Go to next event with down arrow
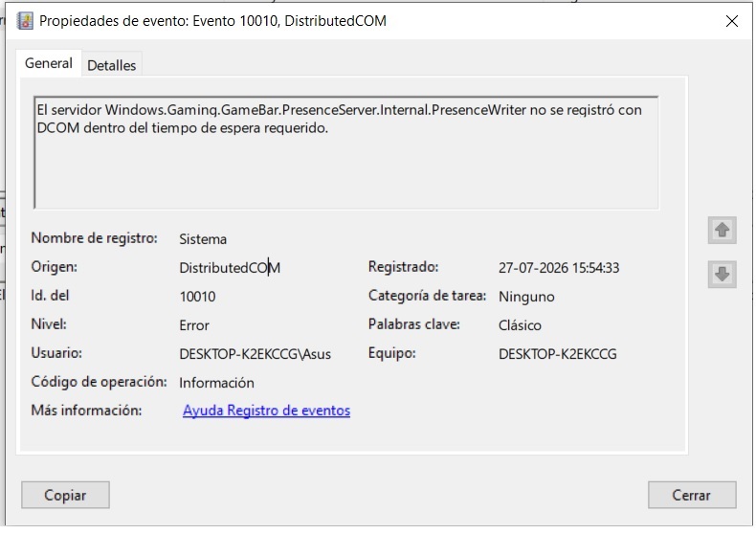This screenshot has height=534, width=756. click(x=722, y=275)
